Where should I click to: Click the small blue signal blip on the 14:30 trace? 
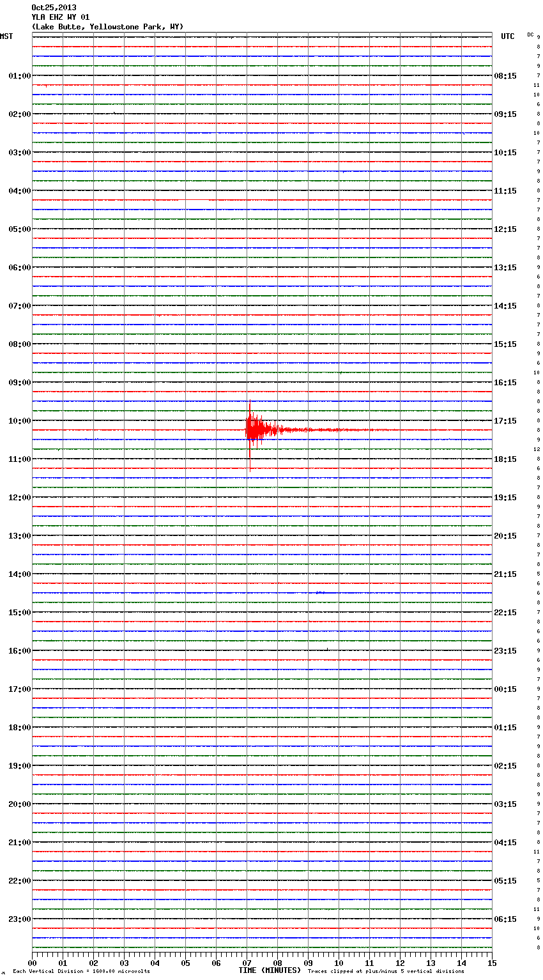point(321,592)
